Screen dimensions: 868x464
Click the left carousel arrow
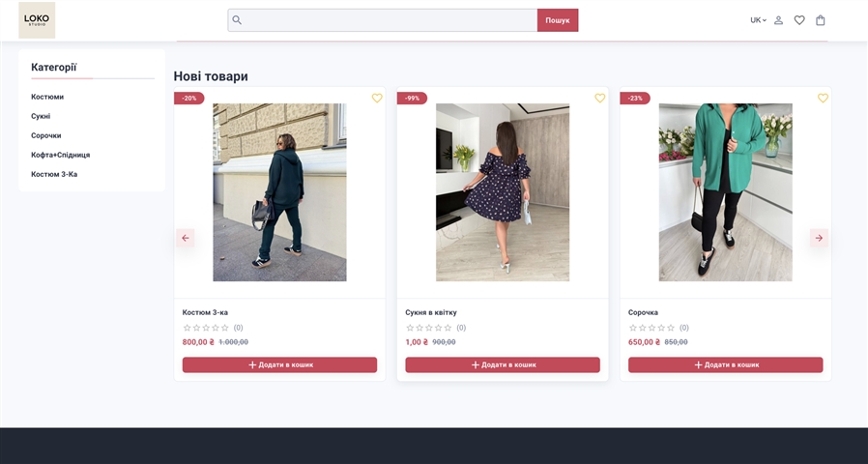[186, 238]
